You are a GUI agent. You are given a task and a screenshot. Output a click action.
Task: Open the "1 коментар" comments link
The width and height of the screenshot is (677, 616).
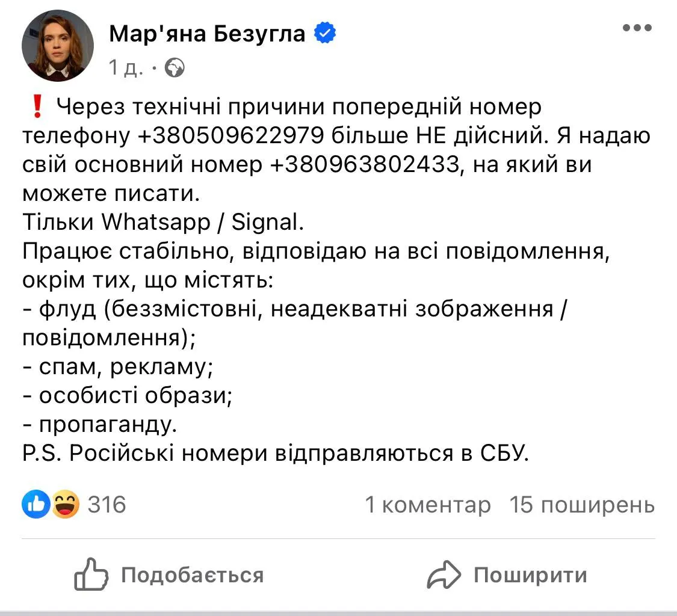(x=428, y=505)
